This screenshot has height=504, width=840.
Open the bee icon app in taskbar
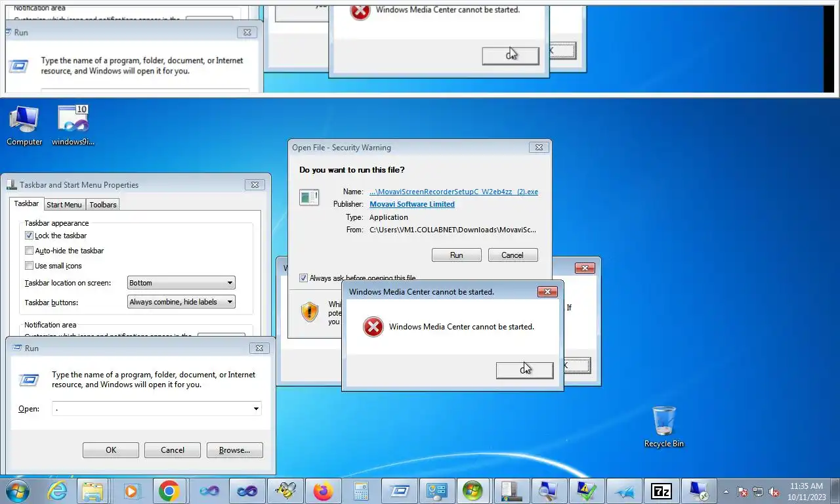(285, 491)
